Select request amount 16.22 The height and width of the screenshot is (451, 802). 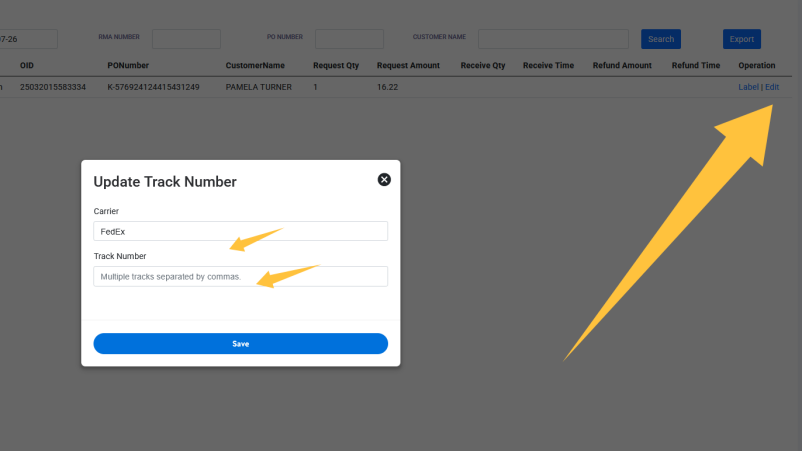[x=387, y=87]
